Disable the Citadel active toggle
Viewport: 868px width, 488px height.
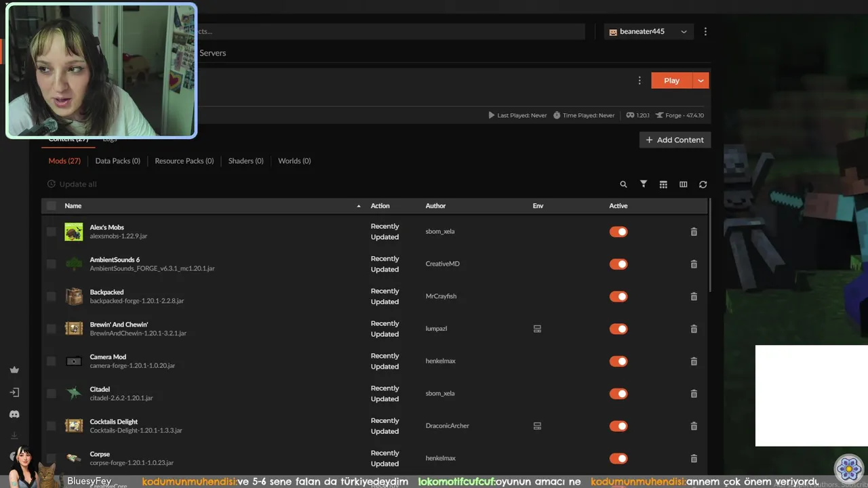click(x=618, y=394)
